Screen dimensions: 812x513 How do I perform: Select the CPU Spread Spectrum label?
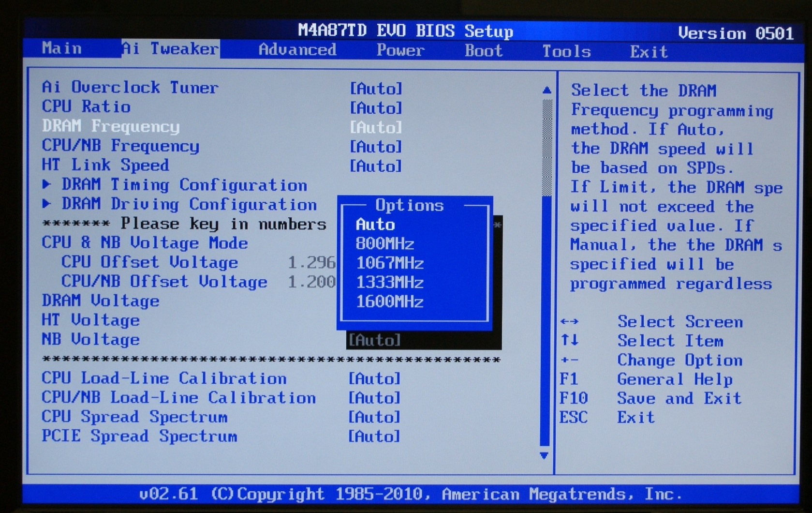pyautogui.click(x=134, y=417)
